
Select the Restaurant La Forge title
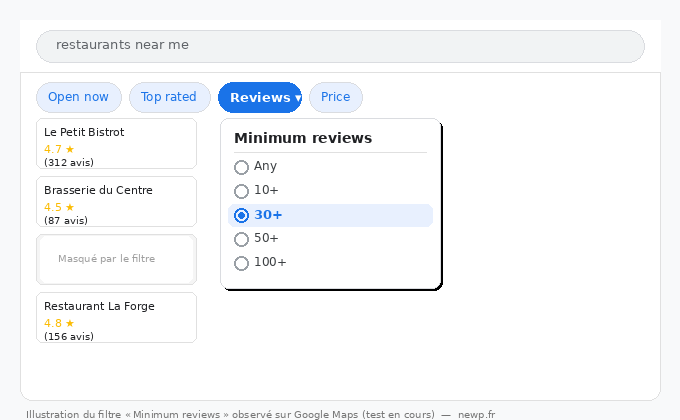pos(99,306)
